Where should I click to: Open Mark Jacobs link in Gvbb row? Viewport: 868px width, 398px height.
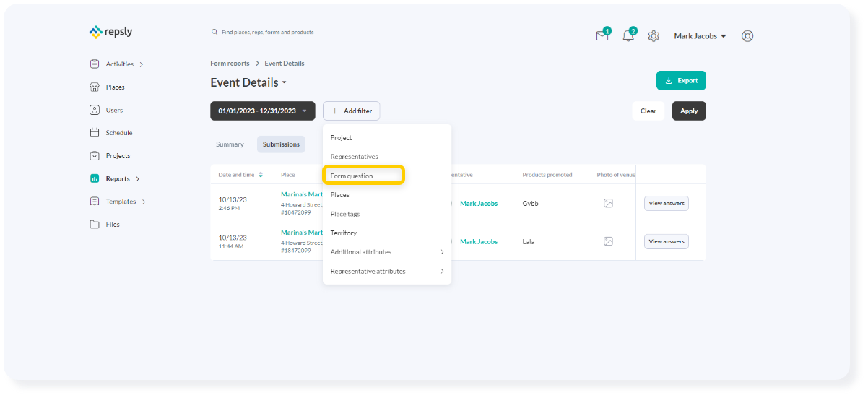pyautogui.click(x=479, y=204)
